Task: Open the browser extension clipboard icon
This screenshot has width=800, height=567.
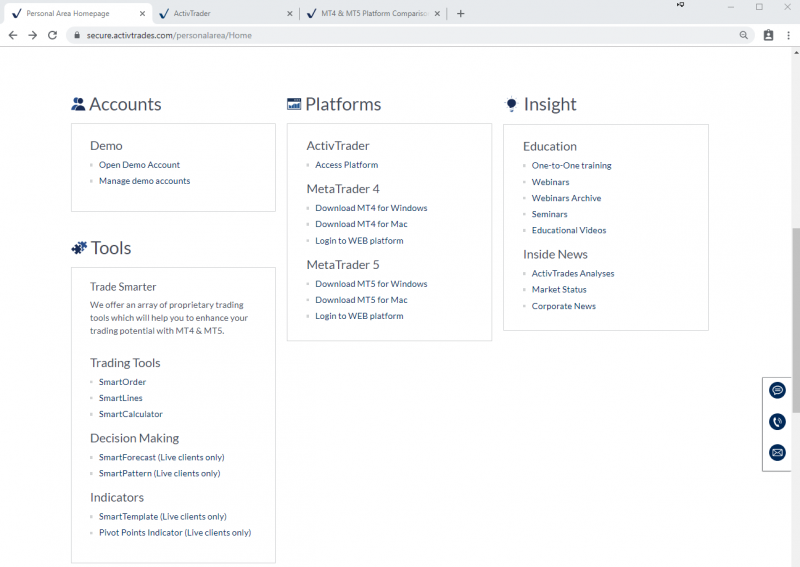Action: coord(768,35)
